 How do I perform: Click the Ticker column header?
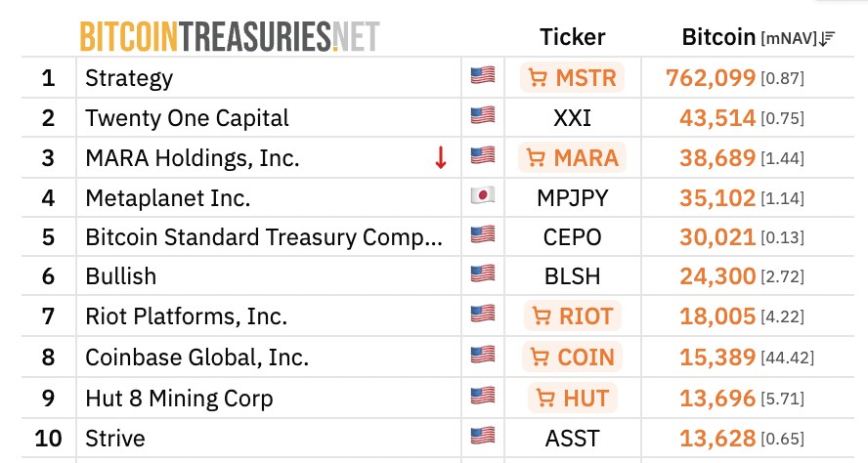(572, 37)
